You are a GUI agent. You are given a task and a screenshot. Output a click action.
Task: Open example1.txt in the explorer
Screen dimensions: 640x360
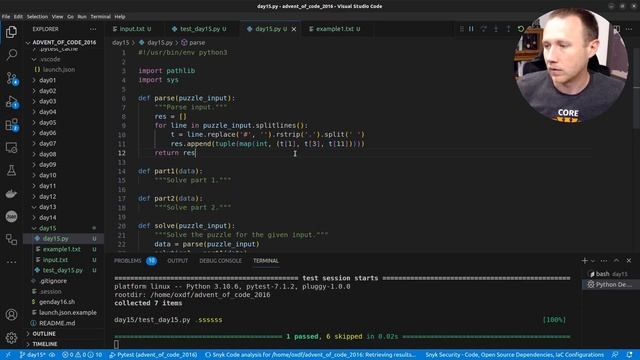tap(61, 249)
